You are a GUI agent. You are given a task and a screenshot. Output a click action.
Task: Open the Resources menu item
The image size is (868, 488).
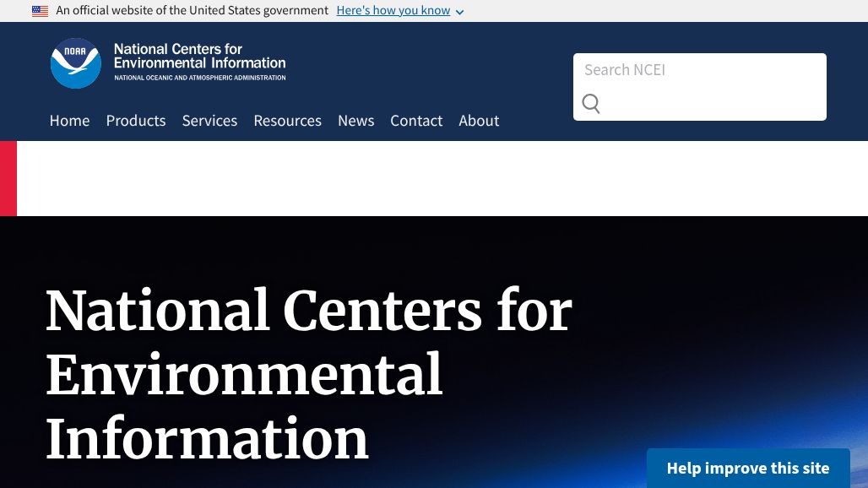[x=287, y=121]
